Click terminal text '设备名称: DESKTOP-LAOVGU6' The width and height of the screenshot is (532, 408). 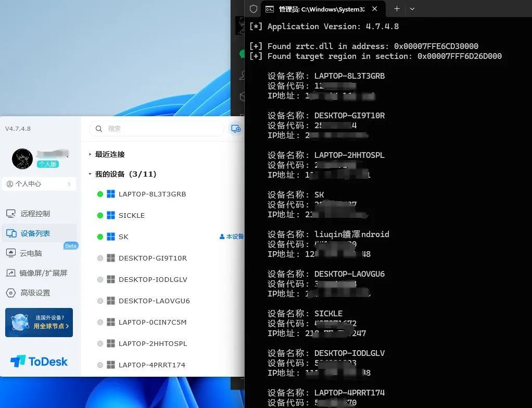326,274
